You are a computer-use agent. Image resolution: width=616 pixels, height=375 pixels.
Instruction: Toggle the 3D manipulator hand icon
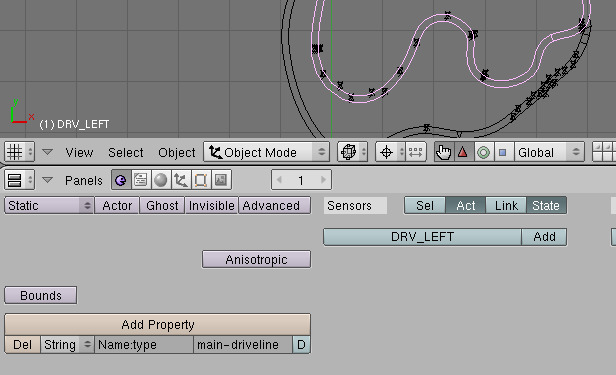444,152
